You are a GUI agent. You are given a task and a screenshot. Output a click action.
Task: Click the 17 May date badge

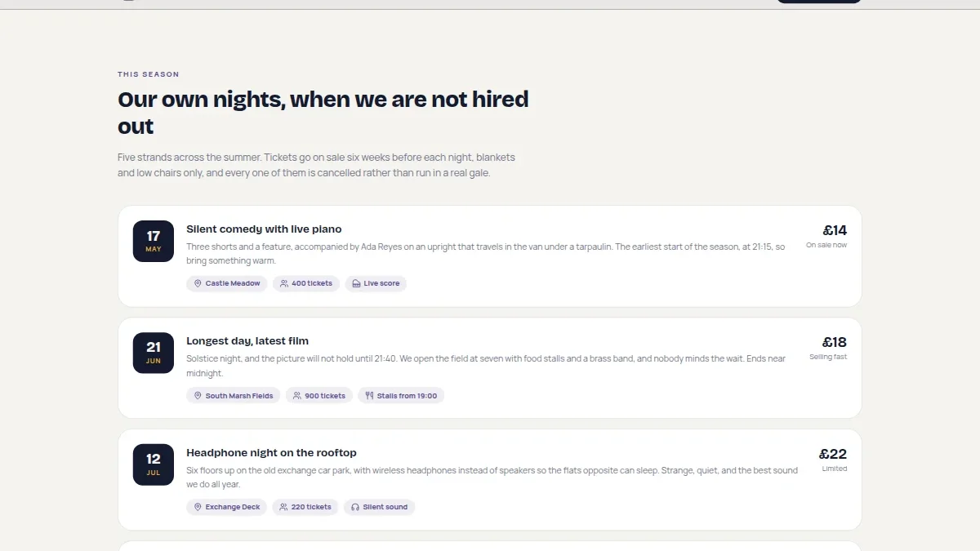click(154, 241)
